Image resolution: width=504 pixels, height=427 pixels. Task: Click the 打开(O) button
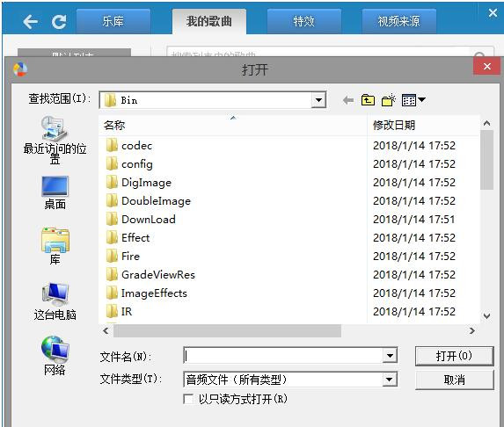tap(454, 356)
